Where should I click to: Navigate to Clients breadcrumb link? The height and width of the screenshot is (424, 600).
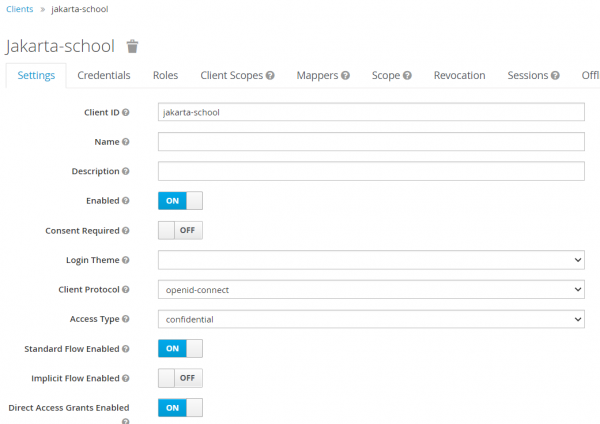[19, 9]
